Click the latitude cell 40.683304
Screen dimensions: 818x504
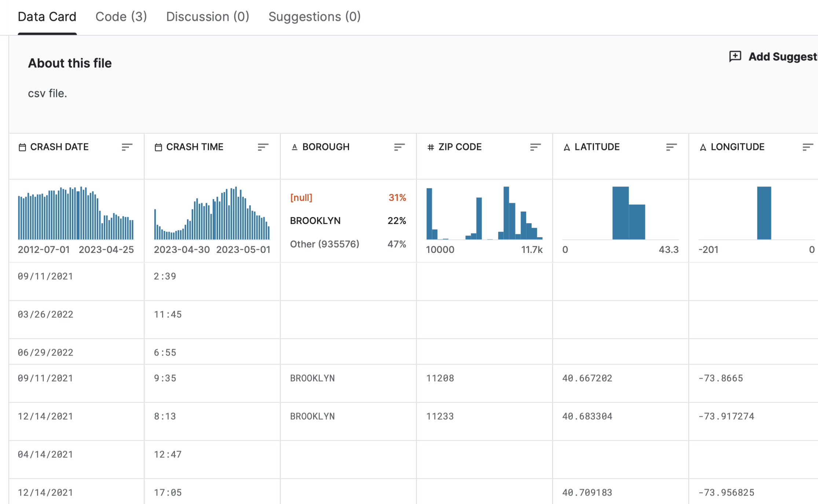587,416
